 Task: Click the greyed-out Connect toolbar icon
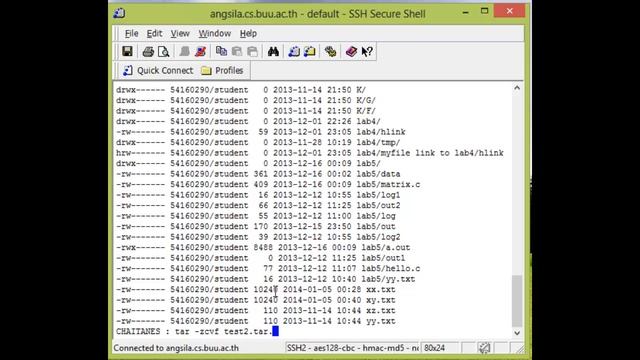click(184, 51)
